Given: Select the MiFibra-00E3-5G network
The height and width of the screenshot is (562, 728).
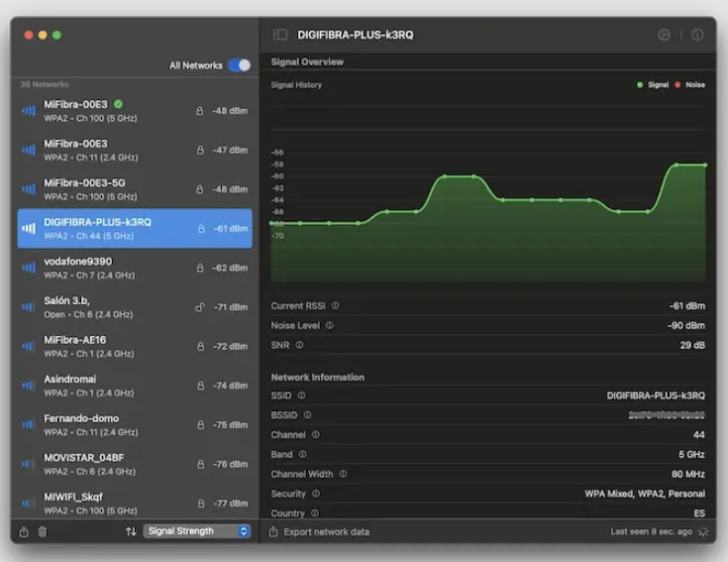Looking at the screenshot, I should (135, 189).
